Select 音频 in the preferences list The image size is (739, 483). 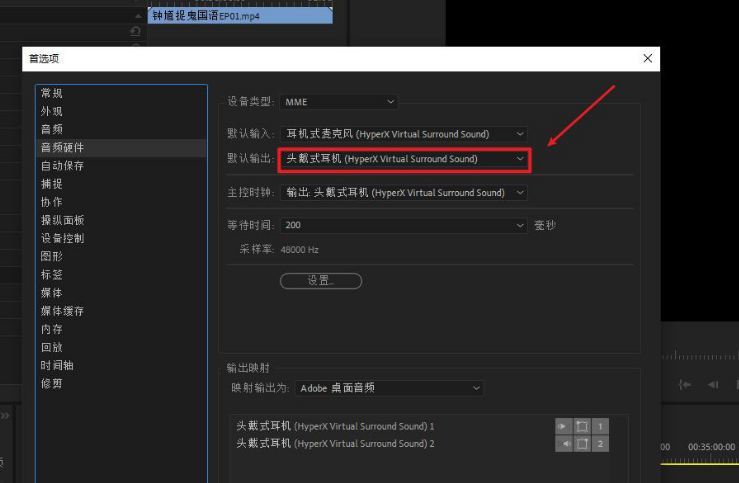pos(121,129)
